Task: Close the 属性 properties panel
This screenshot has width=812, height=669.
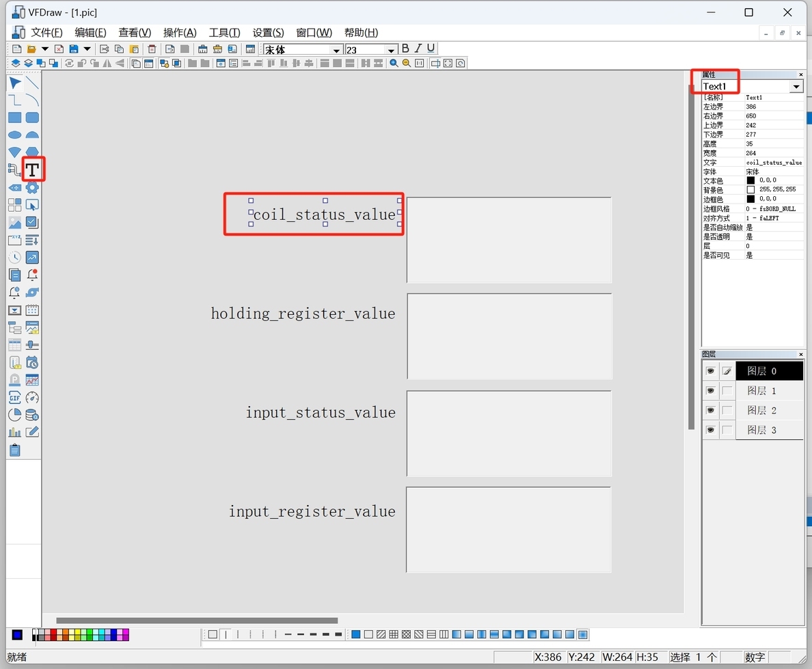Action: point(800,74)
